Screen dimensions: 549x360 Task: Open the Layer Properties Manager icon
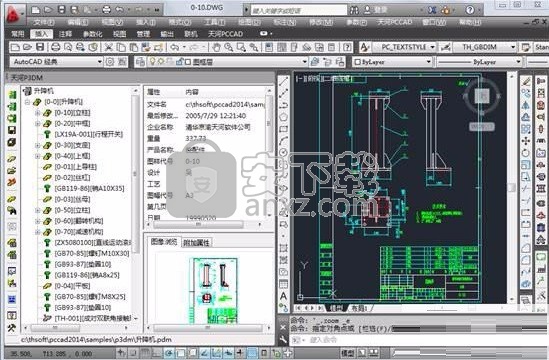140,62
